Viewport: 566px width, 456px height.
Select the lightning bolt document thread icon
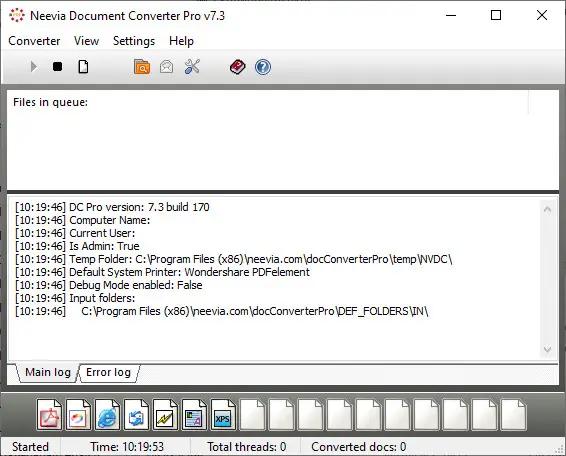[x=165, y=414]
